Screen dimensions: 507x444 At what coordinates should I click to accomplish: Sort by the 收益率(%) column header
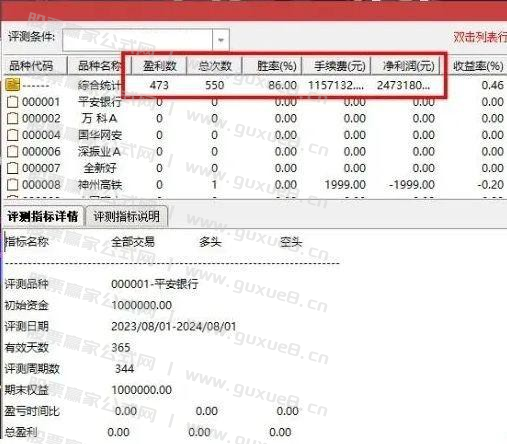click(x=477, y=66)
